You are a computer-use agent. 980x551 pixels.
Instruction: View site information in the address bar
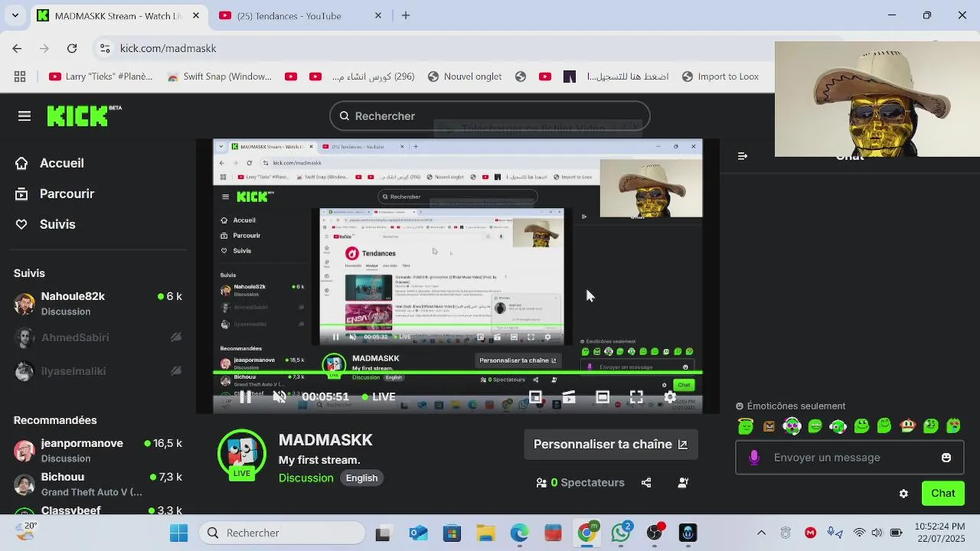pos(105,48)
